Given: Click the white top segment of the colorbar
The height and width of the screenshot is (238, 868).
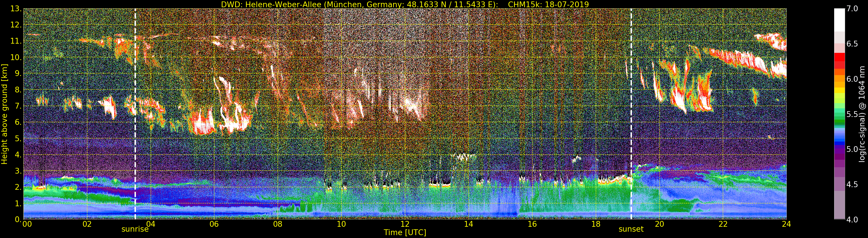Looking at the screenshot, I should pos(839,20).
